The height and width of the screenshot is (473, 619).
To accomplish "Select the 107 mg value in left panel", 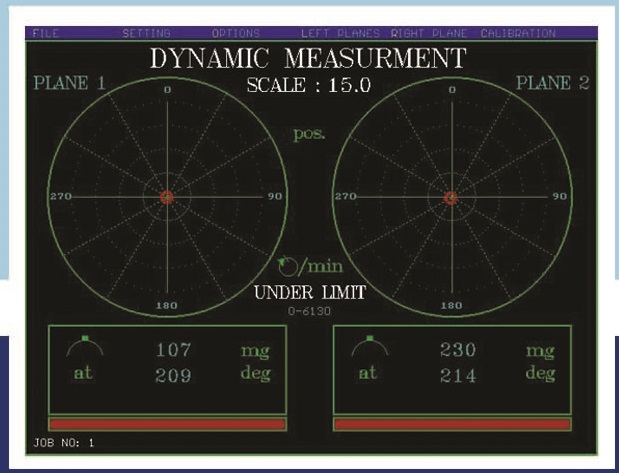I will 173,350.
